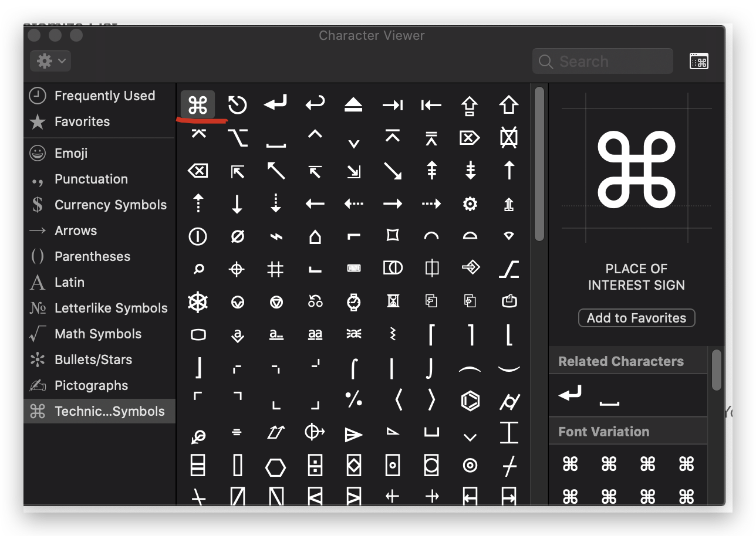This screenshot has height=536, width=756.
Task: Open the Latin category
Action: (x=99, y=282)
